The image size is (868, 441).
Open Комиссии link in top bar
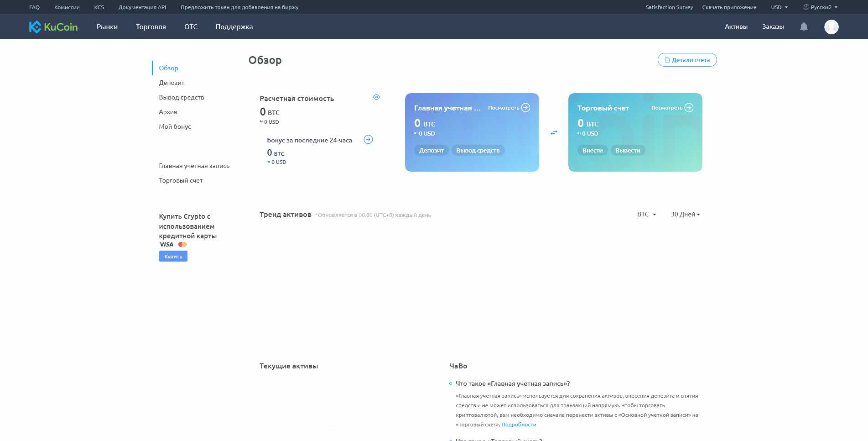click(x=67, y=7)
